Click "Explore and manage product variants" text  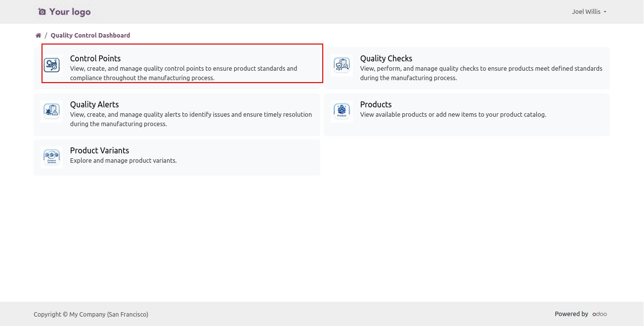(x=123, y=161)
